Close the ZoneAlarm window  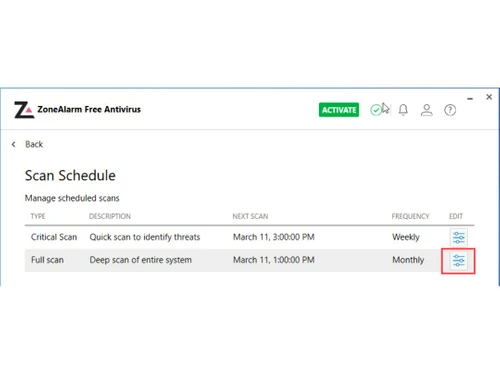click(x=489, y=97)
